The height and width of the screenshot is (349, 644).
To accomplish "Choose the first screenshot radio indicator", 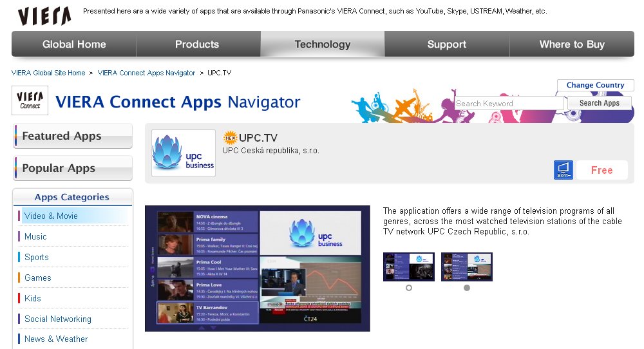I will point(409,288).
